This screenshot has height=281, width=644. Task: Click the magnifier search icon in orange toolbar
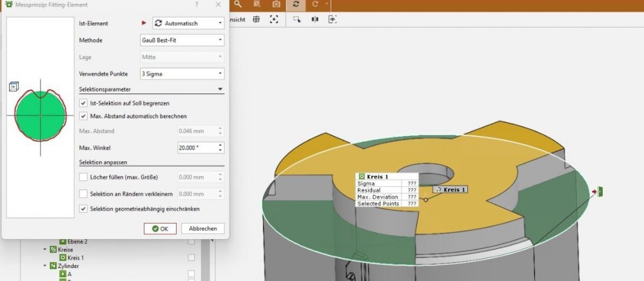(x=237, y=4)
